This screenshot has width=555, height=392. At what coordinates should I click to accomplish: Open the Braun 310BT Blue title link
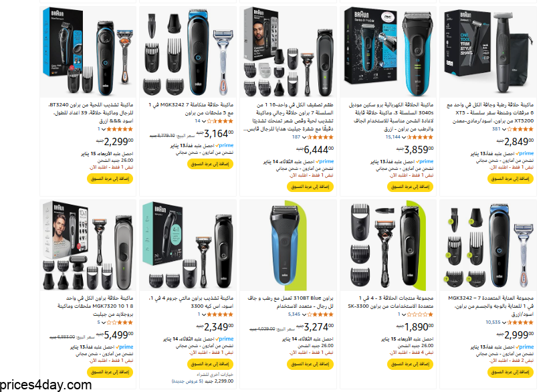290,302
